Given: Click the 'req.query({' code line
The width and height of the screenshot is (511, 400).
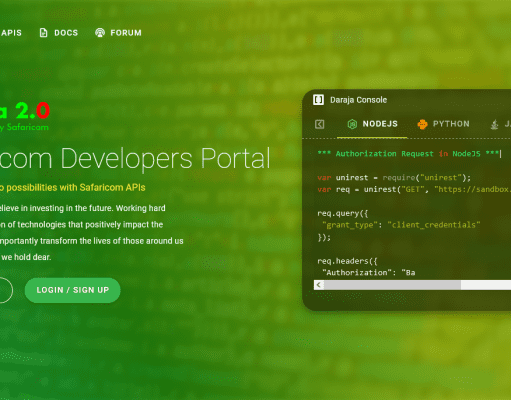Looking at the screenshot, I should 343,213.
